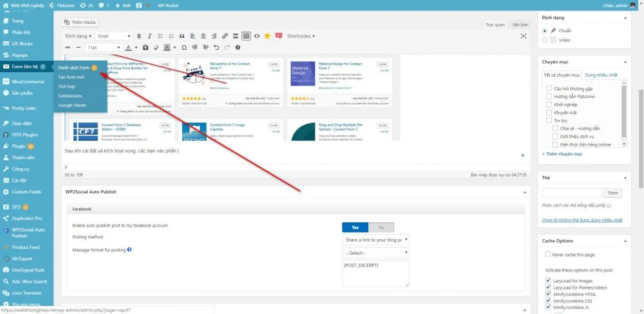Toggle bold formatting in editor toolbar
This screenshot has height=314, width=644.
[x=139, y=36]
